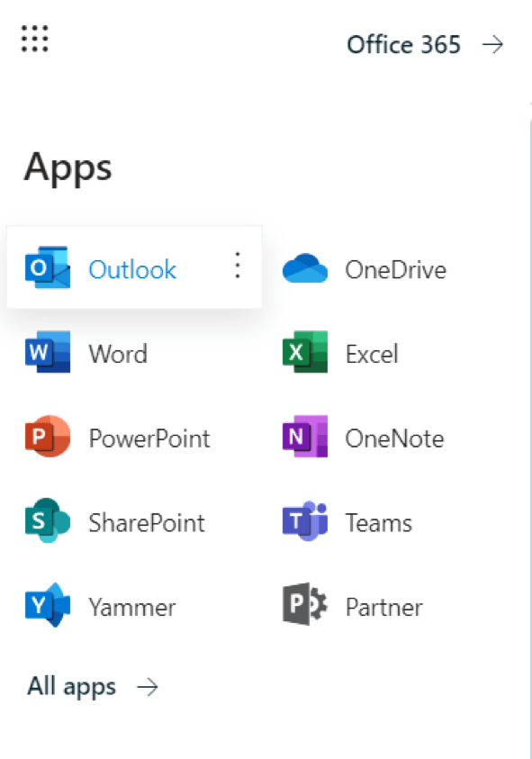The width and height of the screenshot is (532, 759).
Task: Open the Outlook app icon
Action: tap(46, 267)
